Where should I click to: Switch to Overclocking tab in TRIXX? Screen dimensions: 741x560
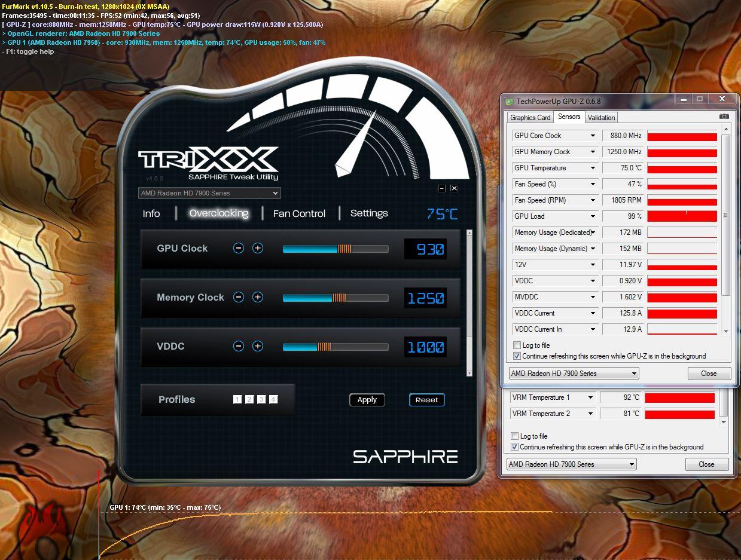pyautogui.click(x=219, y=213)
